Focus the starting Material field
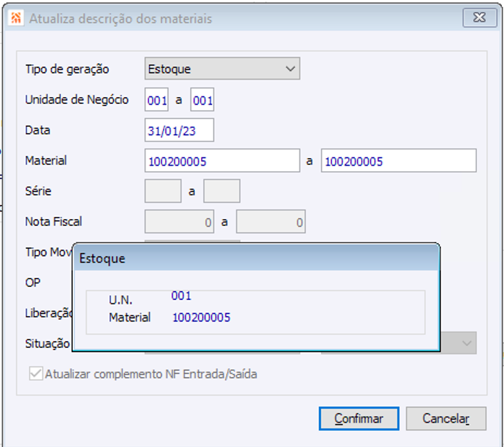Viewport: 504px width, 447px height. [222, 161]
